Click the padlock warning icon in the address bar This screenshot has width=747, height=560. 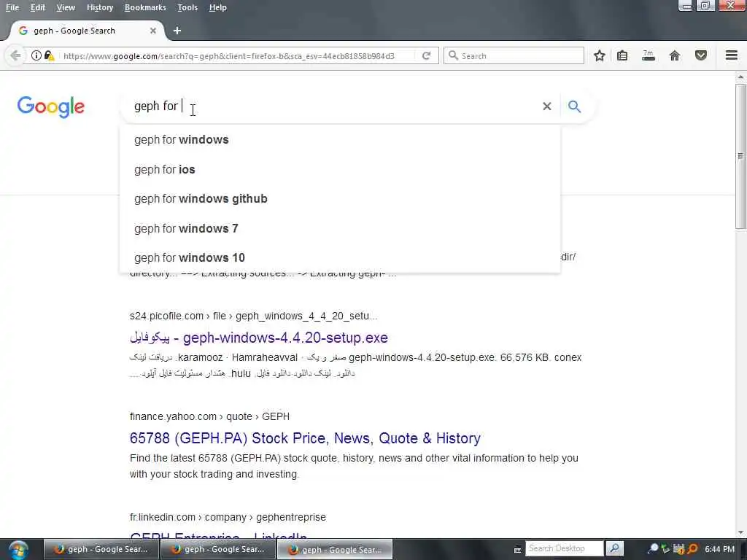(49, 55)
